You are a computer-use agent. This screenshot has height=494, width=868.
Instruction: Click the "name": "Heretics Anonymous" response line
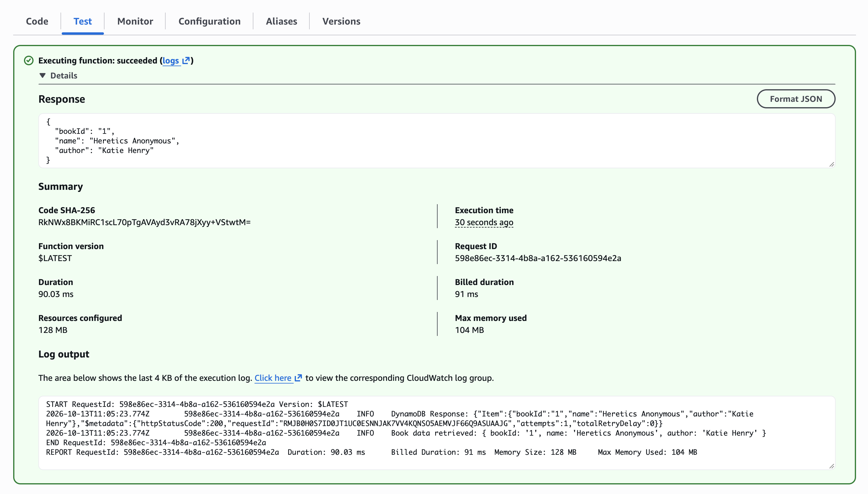[117, 141]
